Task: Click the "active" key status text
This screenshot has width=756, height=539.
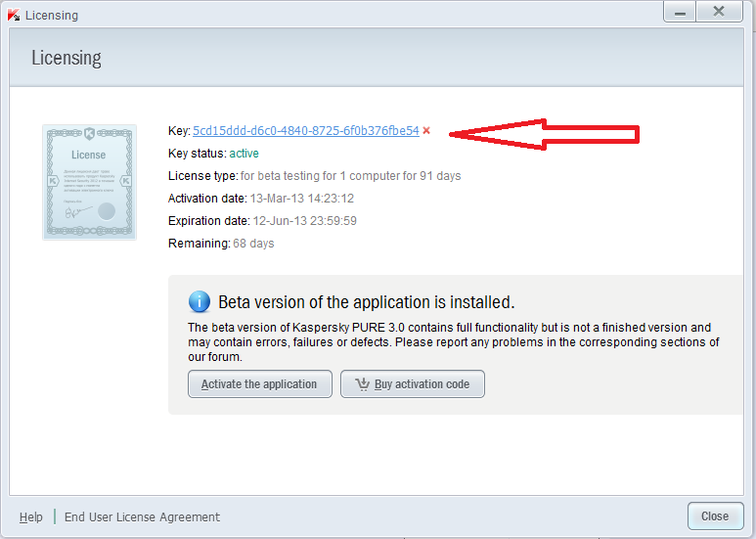Action: (x=244, y=154)
